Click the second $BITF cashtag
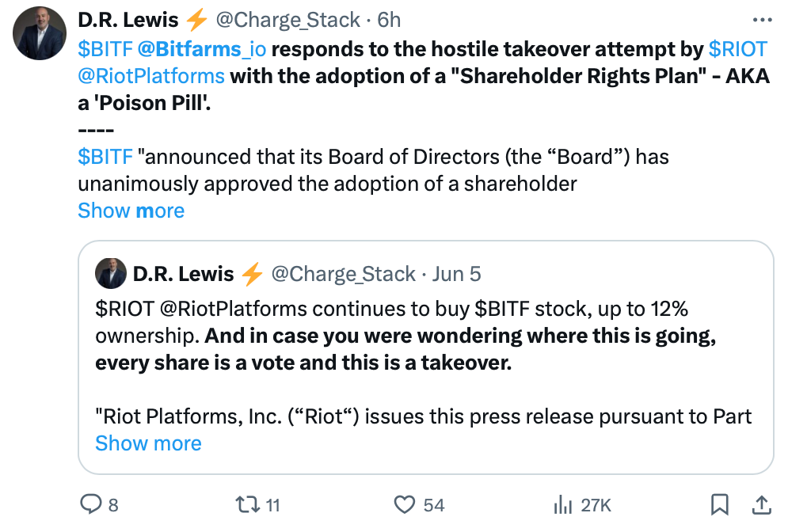The width and height of the screenshot is (788, 532). coord(105,157)
